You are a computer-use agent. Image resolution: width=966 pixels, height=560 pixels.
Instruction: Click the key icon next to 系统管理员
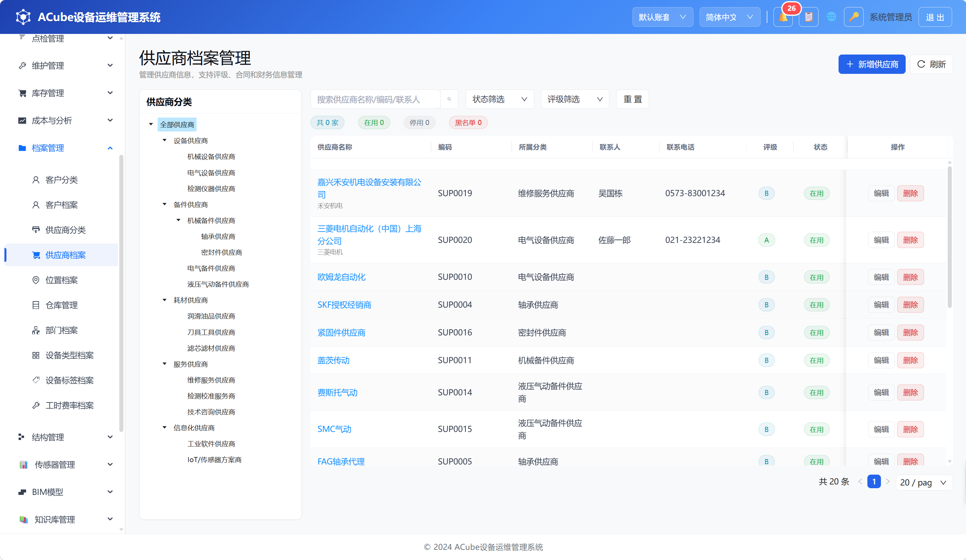point(853,17)
